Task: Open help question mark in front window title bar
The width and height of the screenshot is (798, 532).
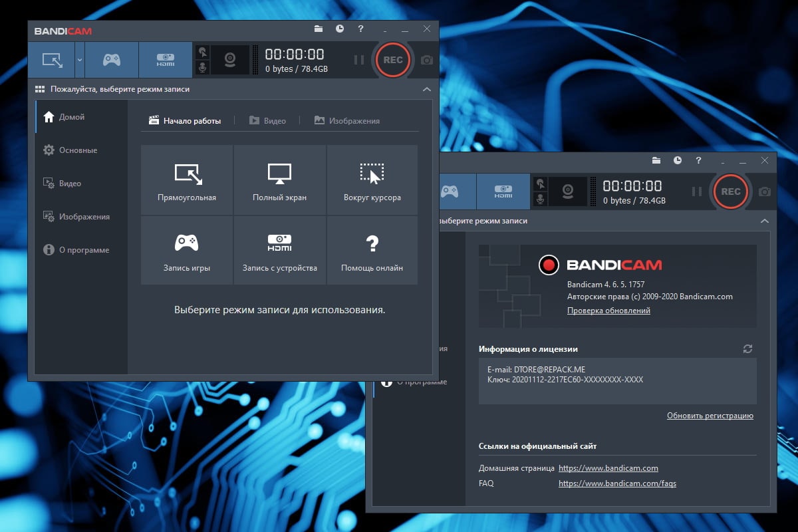Action: [360, 29]
